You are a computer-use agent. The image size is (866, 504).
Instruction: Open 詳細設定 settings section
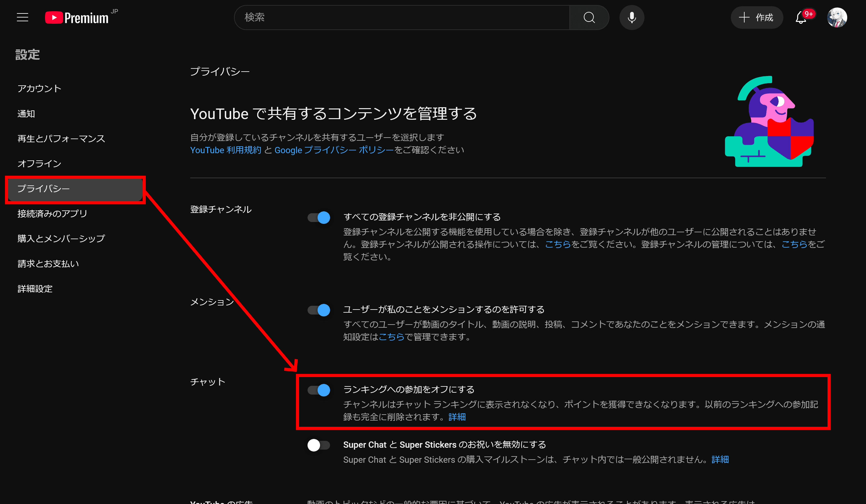click(35, 289)
